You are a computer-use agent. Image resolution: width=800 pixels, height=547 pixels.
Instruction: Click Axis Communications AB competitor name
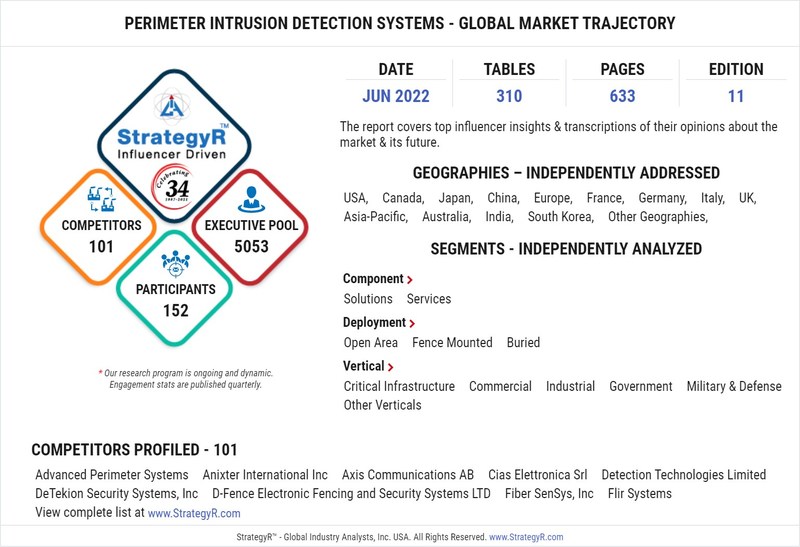[x=408, y=475]
